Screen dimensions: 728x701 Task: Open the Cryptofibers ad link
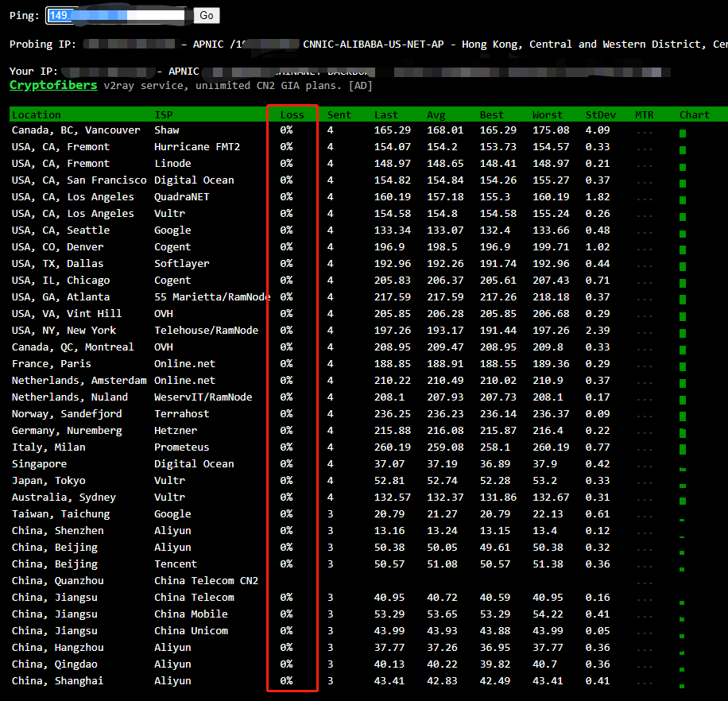pos(53,85)
